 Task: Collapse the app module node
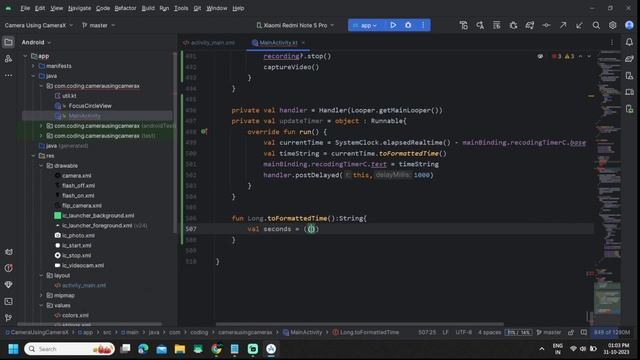[x=25, y=56]
